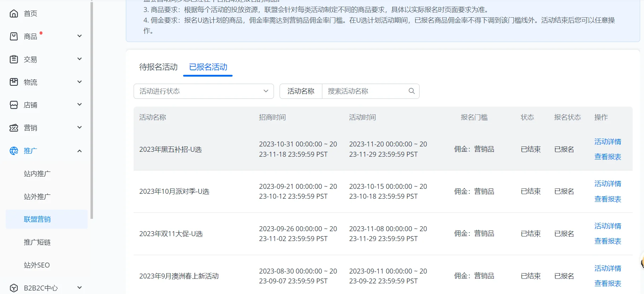Click activity name 2023年10月派对季-U选

tap(174, 191)
